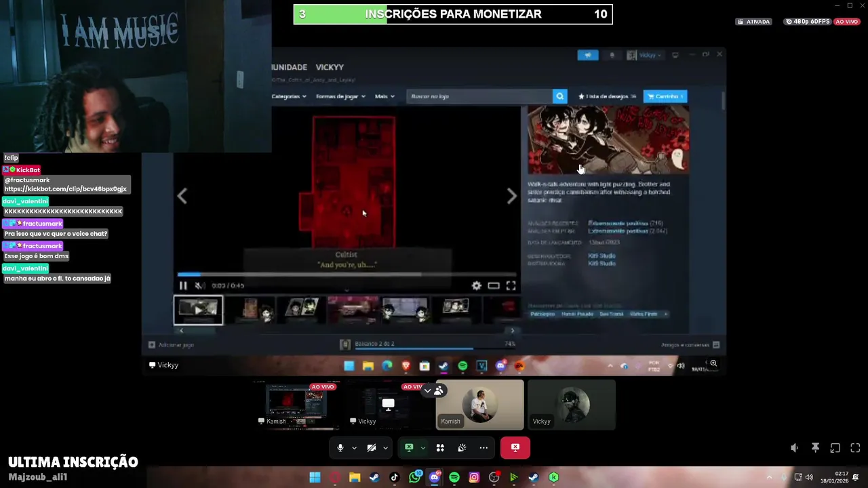Disconnect from the call with red button
The image size is (868, 488).
pyautogui.click(x=515, y=448)
